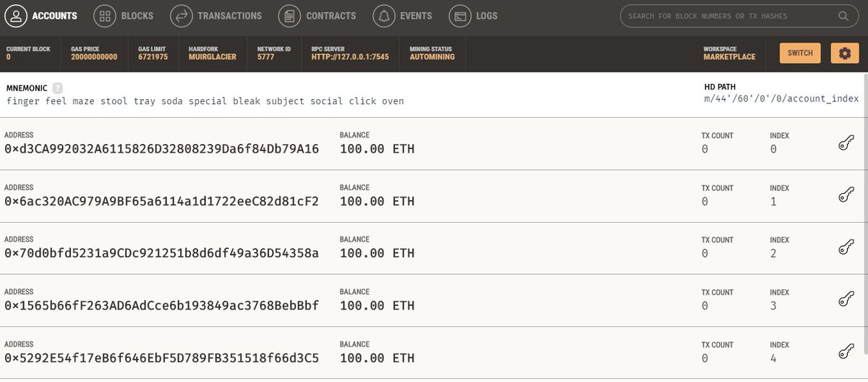This screenshot has height=382, width=868.
Task: Click the search magnifier icon
Action: tap(843, 16)
